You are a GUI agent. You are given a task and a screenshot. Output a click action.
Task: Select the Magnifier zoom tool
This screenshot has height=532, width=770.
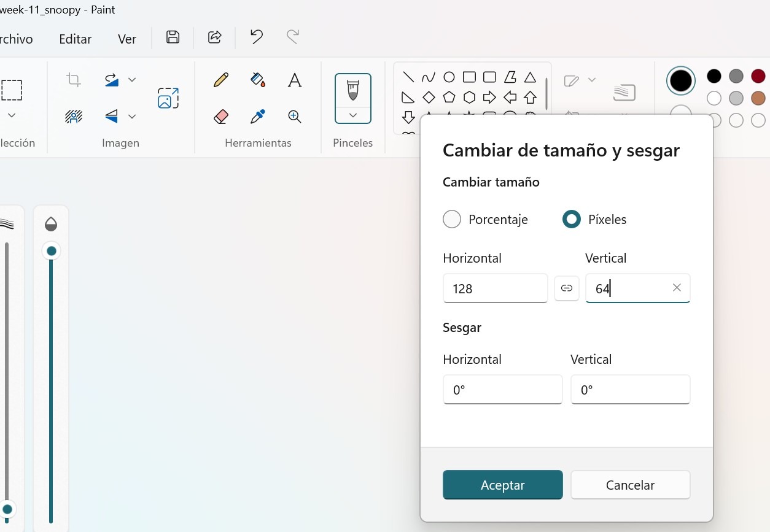coord(295,116)
